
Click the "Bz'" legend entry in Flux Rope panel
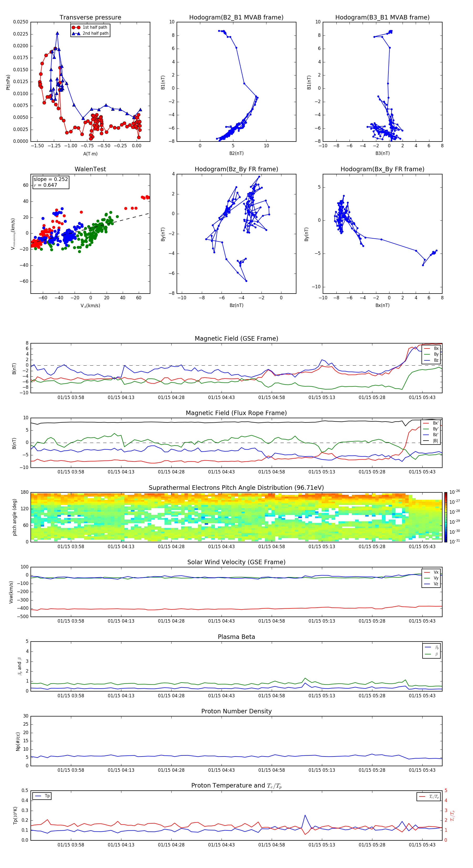(x=431, y=435)
